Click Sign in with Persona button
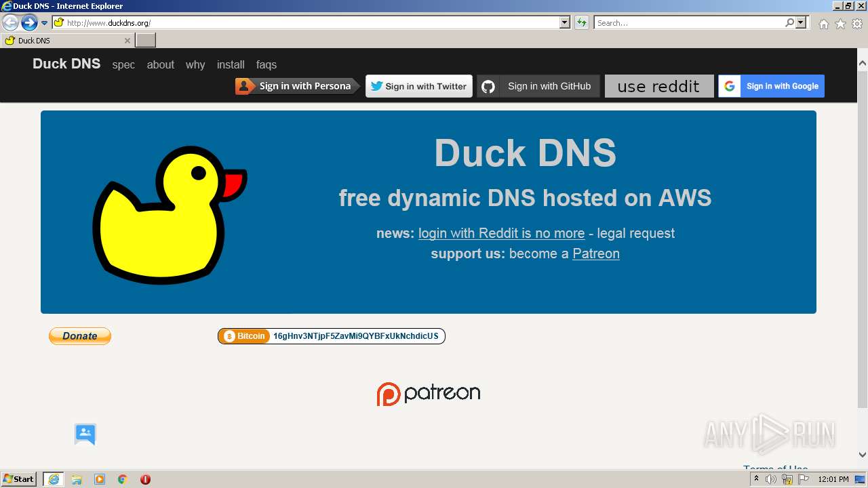The image size is (868, 488). point(298,86)
